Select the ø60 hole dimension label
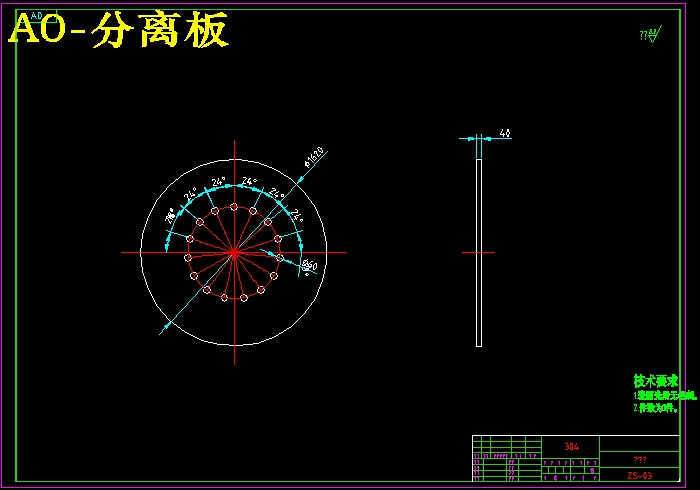The image size is (700, 490). (309, 266)
